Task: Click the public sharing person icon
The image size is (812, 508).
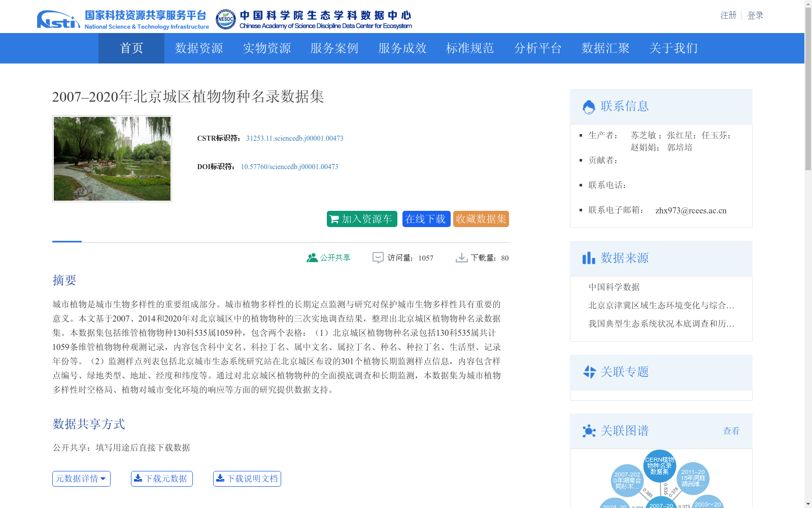Action: 312,258
